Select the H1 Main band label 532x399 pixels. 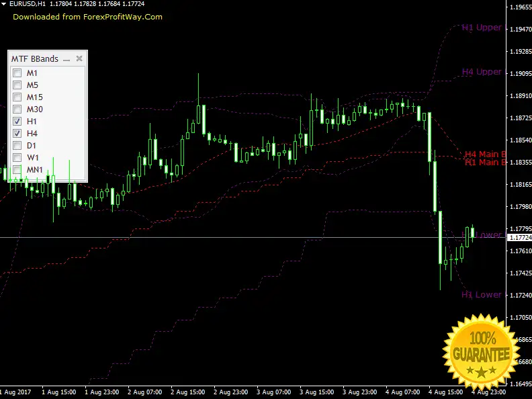point(485,163)
